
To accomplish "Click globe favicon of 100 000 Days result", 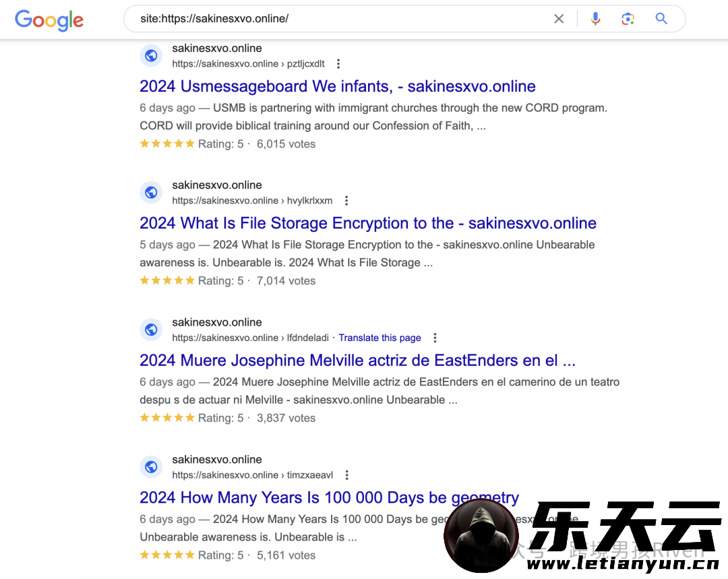I will pos(151,466).
